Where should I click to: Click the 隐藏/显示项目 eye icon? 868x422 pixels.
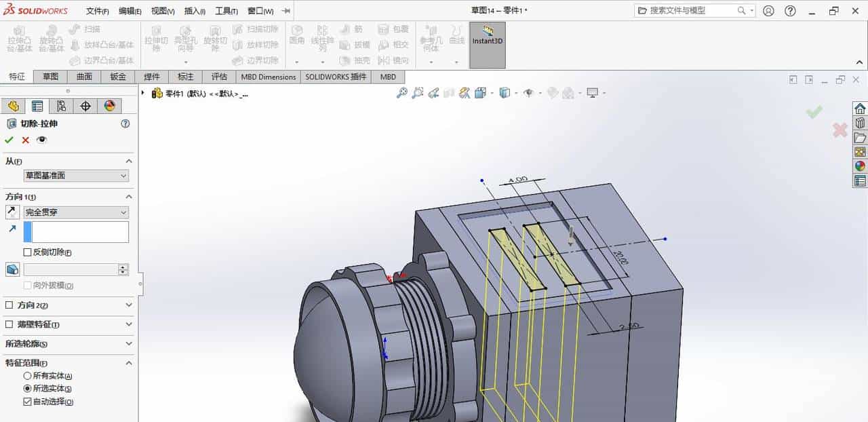click(529, 93)
